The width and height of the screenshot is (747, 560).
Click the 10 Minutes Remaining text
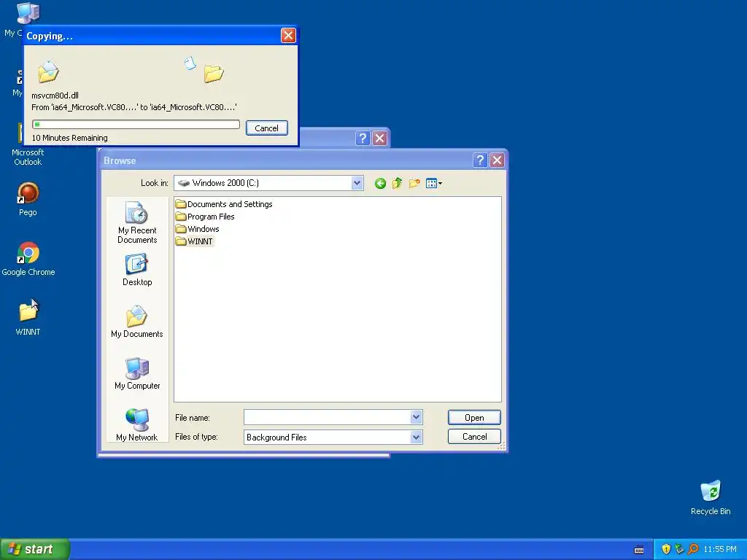(x=69, y=138)
